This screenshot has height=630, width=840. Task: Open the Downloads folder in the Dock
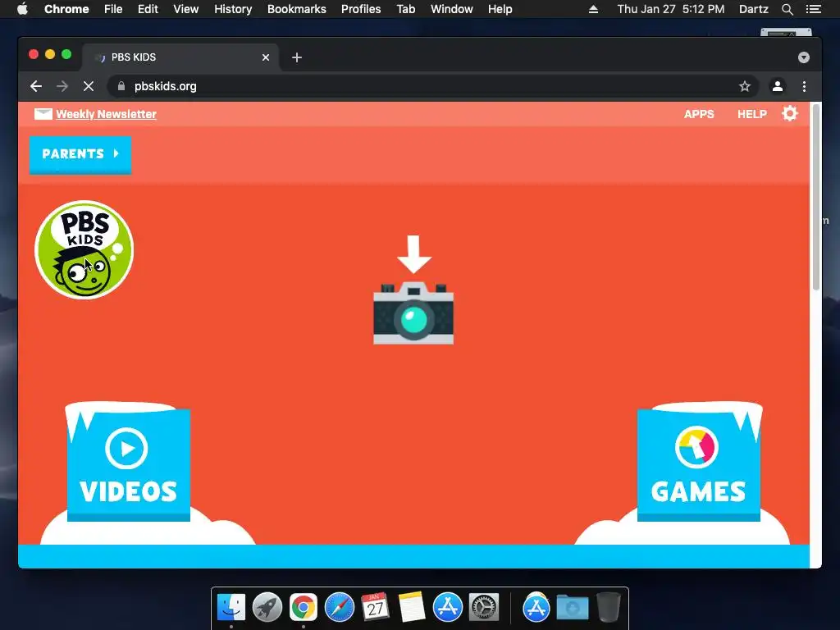pyautogui.click(x=572, y=608)
